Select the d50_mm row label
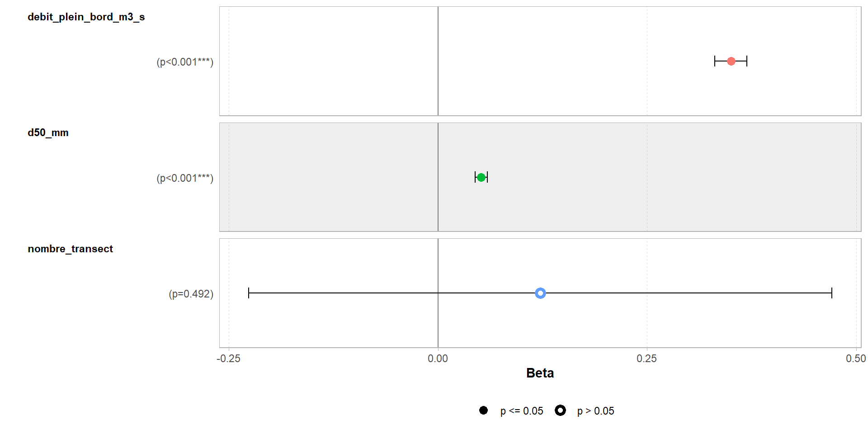The image size is (868, 434). tap(48, 133)
